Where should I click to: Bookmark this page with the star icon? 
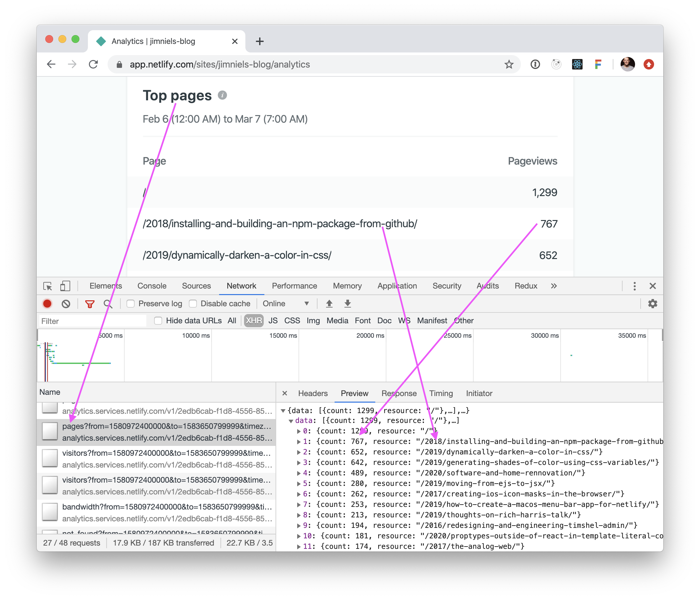(x=508, y=64)
